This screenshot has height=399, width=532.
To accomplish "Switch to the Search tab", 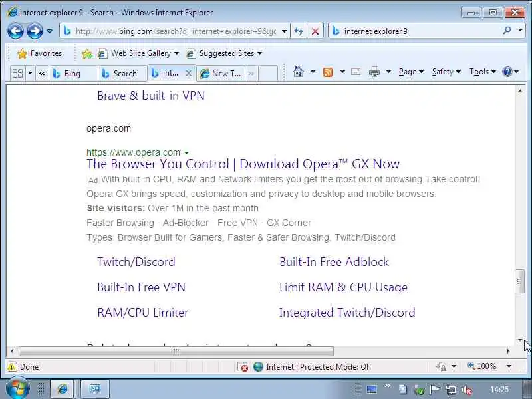I will [x=122, y=74].
